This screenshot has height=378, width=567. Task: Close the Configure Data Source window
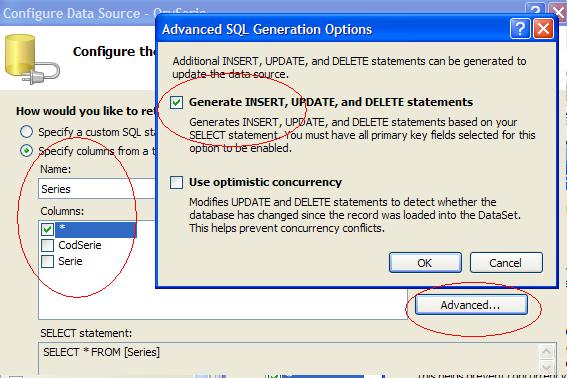[x=558, y=12]
